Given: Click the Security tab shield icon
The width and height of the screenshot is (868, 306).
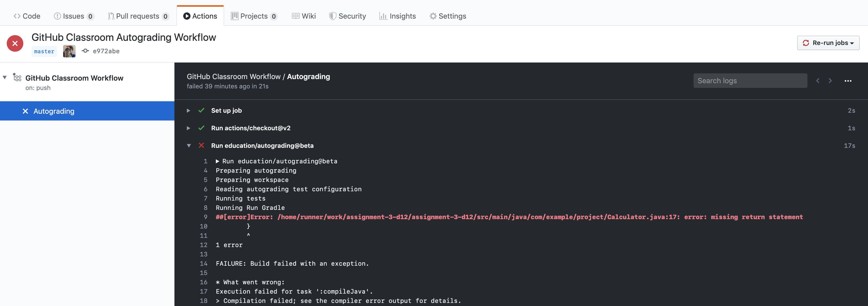Looking at the screenshot, I should (333, 16).
